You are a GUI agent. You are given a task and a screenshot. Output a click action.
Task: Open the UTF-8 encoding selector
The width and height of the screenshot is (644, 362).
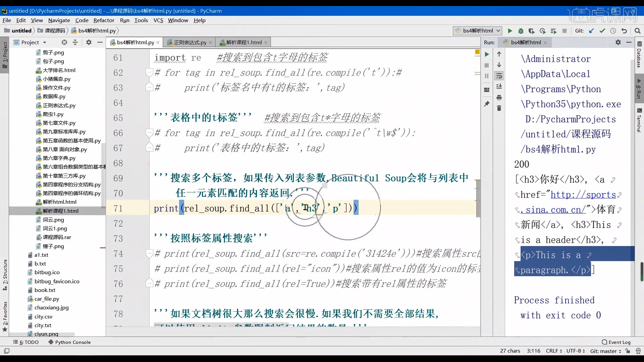point(576,351)
